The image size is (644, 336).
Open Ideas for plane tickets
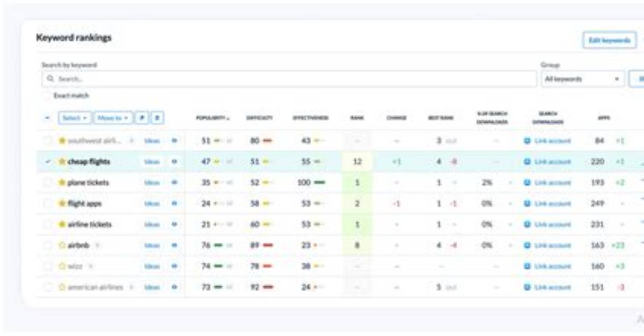point(152,183)
